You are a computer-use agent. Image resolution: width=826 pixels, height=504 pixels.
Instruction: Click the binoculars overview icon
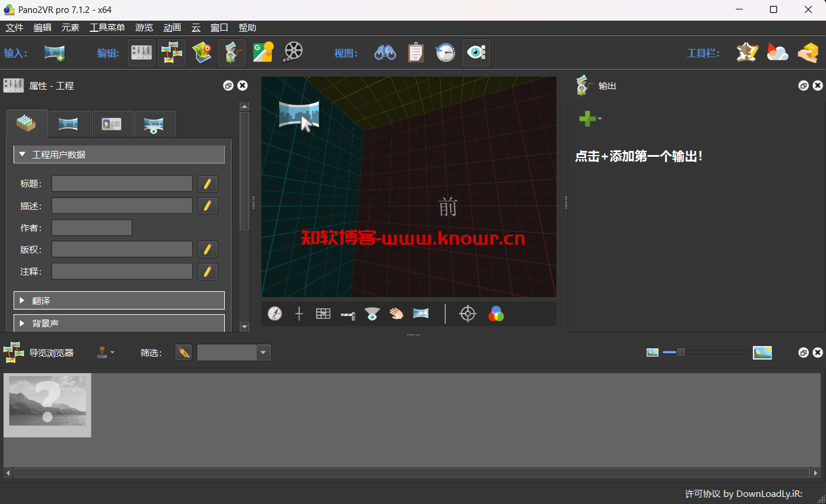pos(385,53)
